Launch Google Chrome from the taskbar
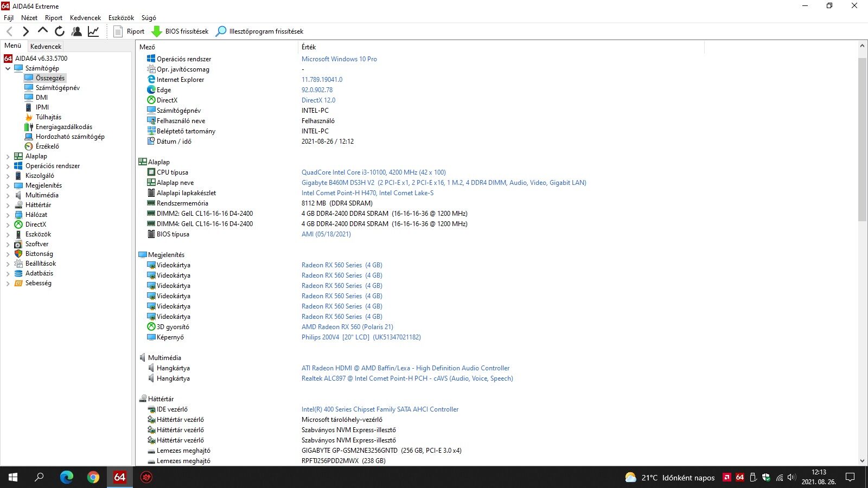Image resolution: width=868 pixels, height=488 pixels. pos(93,477)
